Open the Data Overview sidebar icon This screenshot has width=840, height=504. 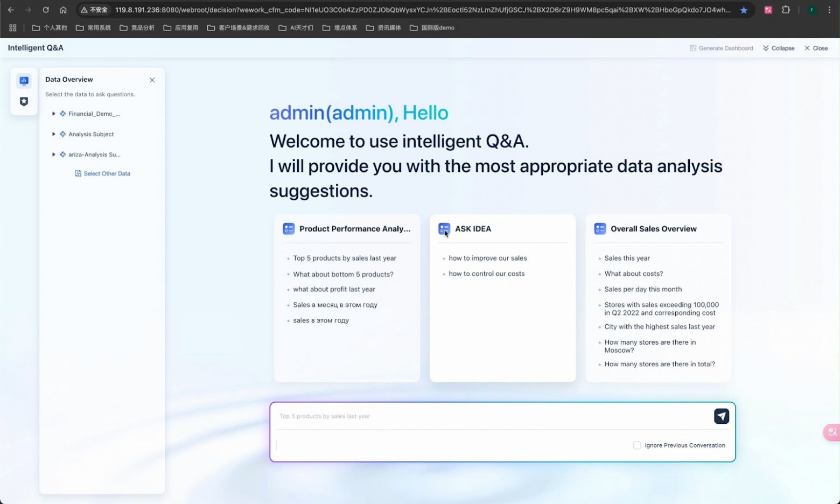pos(24,81)
